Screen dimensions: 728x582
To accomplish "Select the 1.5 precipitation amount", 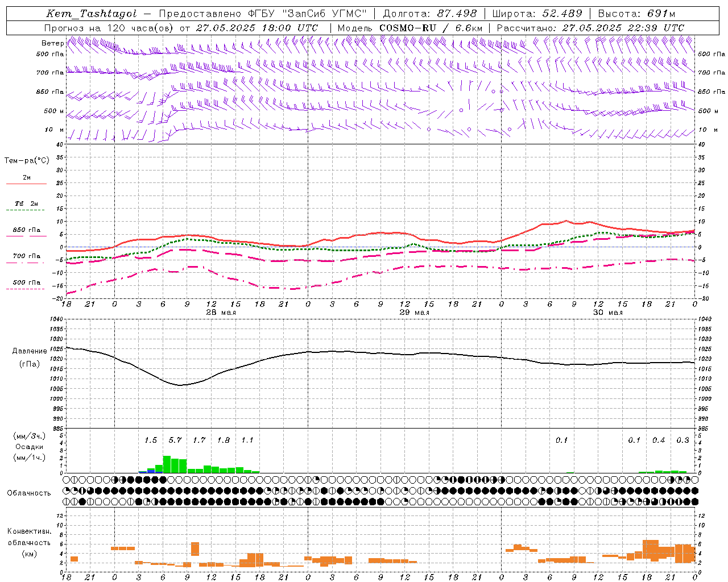I will coord(151,440).
